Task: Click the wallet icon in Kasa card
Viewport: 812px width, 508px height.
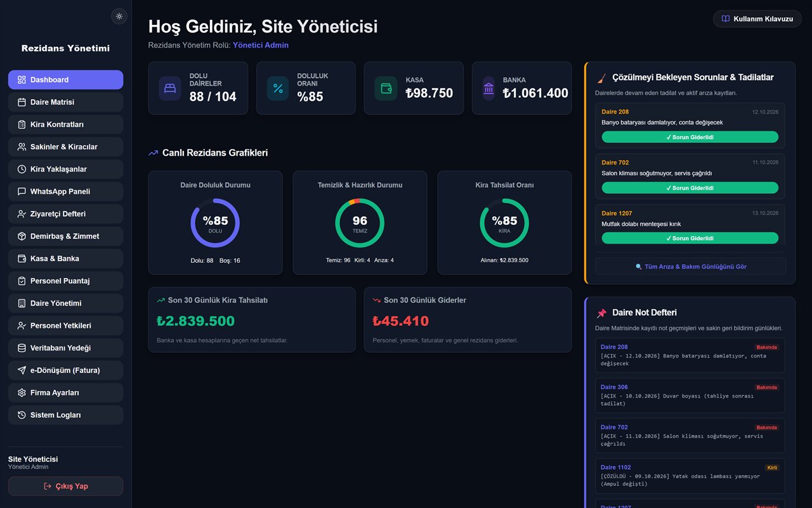Action: click(386, 88)
